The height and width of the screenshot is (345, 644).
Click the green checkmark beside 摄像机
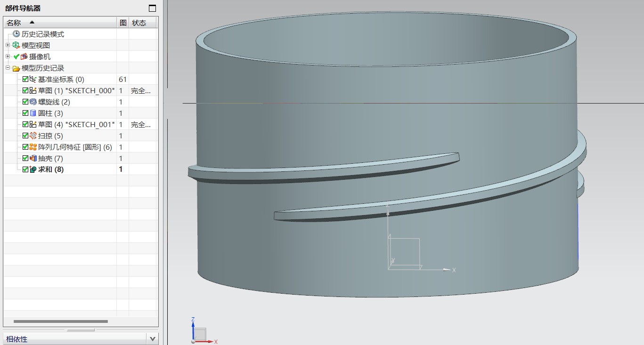pos(16,56)
